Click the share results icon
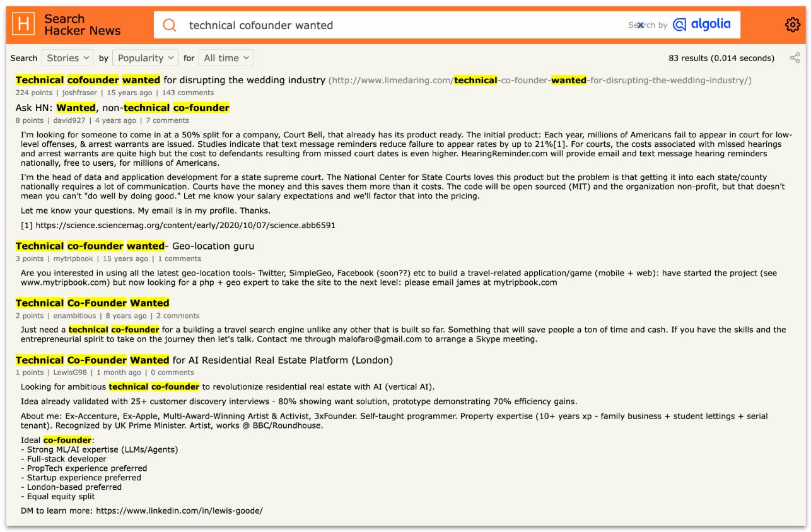Viewport: 811px width, 532px height. tap(795, 58)
